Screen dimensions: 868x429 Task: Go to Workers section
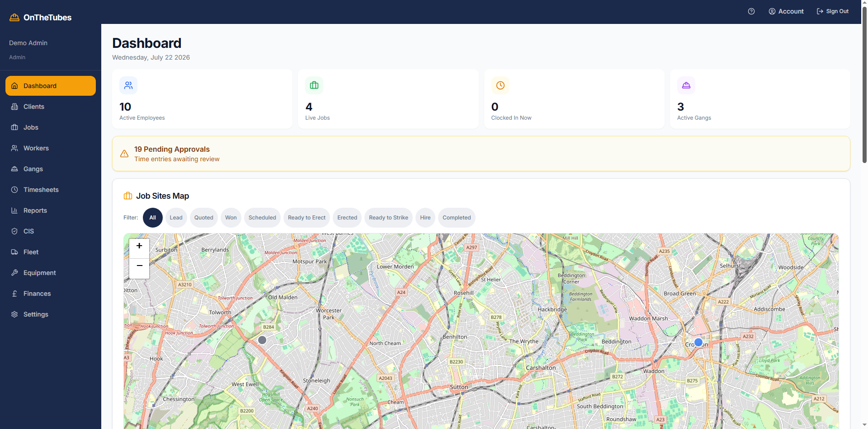[51, 148]
